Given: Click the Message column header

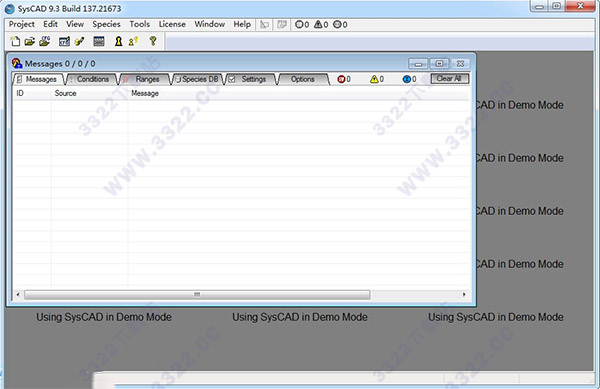Looking at the screenshot, I should (x=298, y=93).
